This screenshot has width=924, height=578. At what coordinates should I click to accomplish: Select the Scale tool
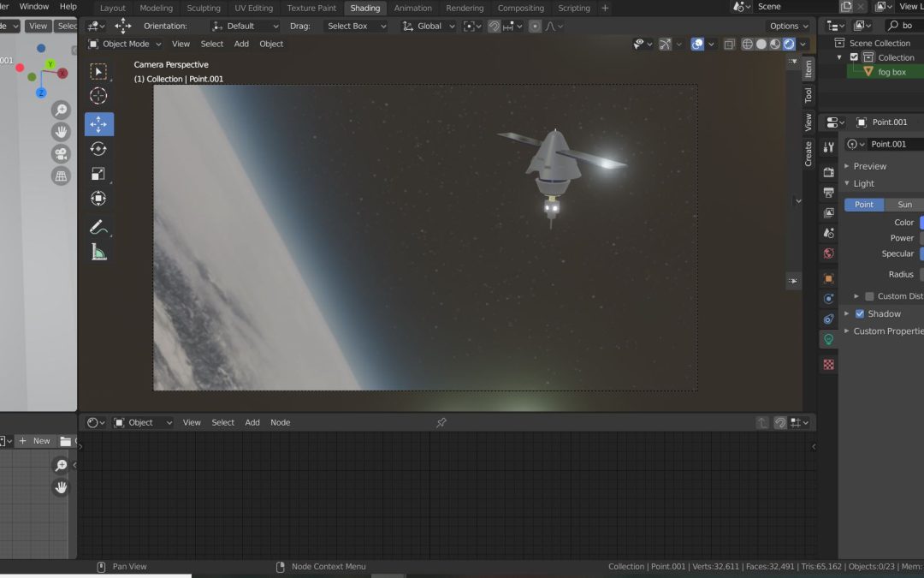click(x=98, y=174)
